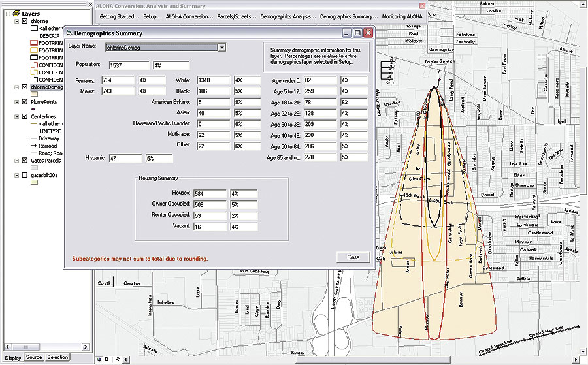Image resolution: width=588 pixels, height=365 pixels.
Task: Click the Layers group icon
Action: coord(16,13)
